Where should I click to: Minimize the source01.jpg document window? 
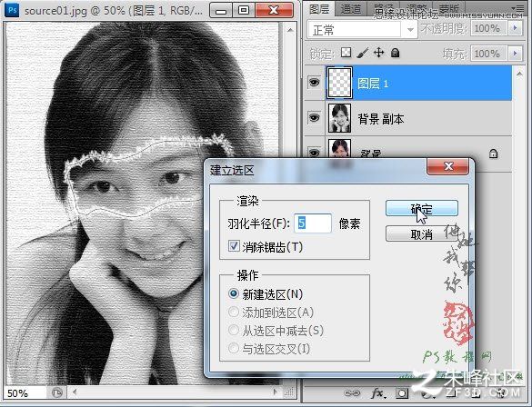221,10
